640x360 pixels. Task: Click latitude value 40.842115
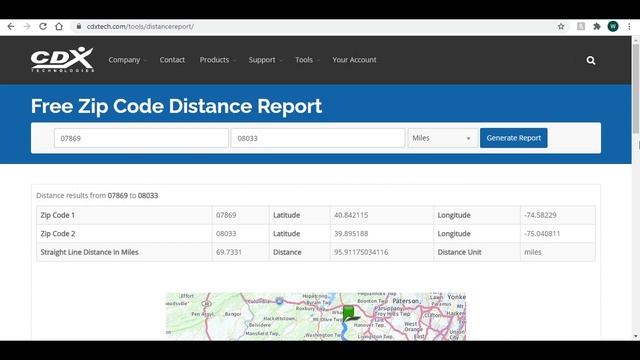pos(351,215)
